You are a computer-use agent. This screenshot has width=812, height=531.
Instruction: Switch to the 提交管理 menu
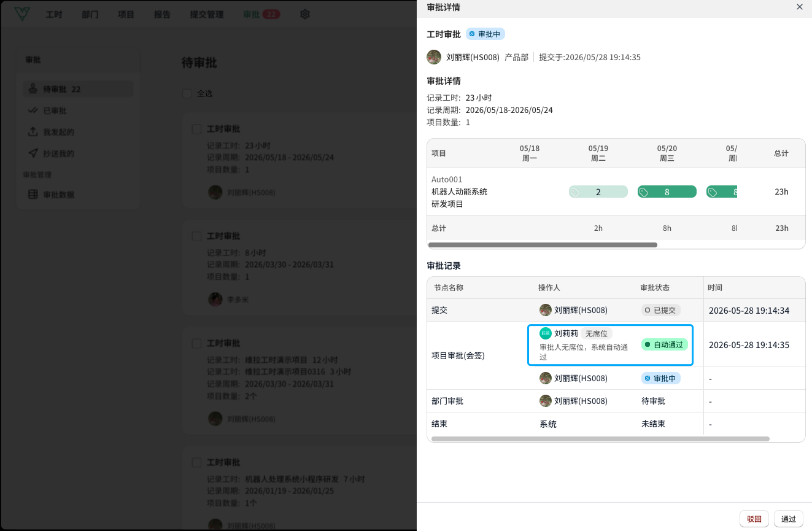(207, 14)
